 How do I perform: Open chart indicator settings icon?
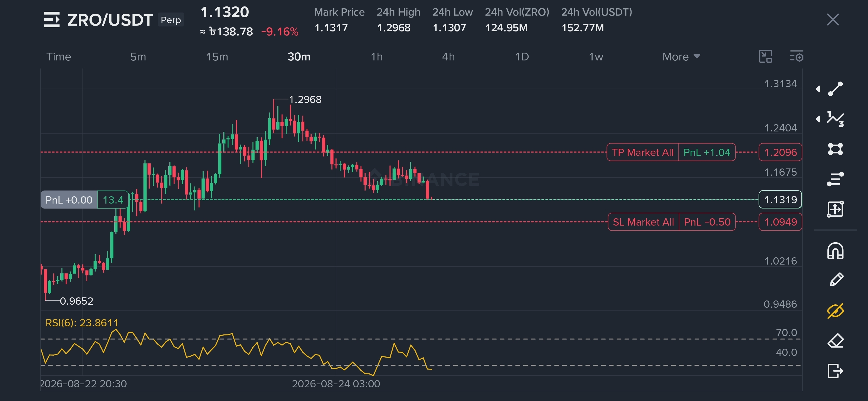pos(797,56)
